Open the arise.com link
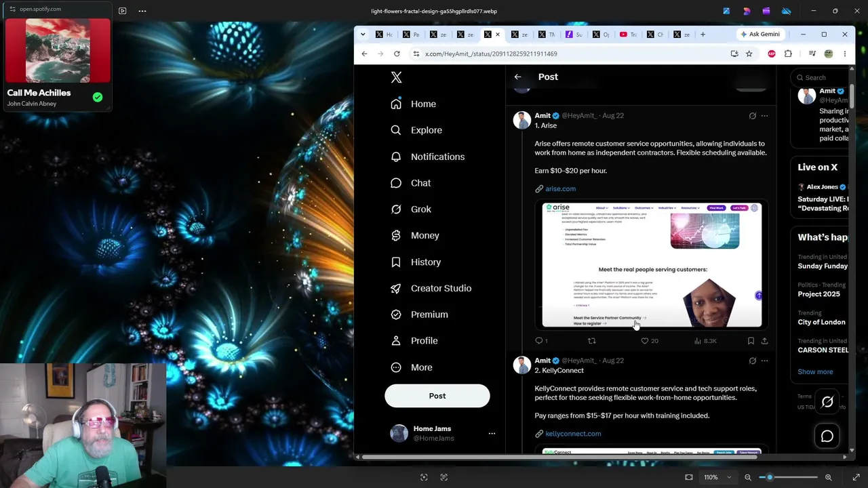The image size is (868, 488). (560, 189)
